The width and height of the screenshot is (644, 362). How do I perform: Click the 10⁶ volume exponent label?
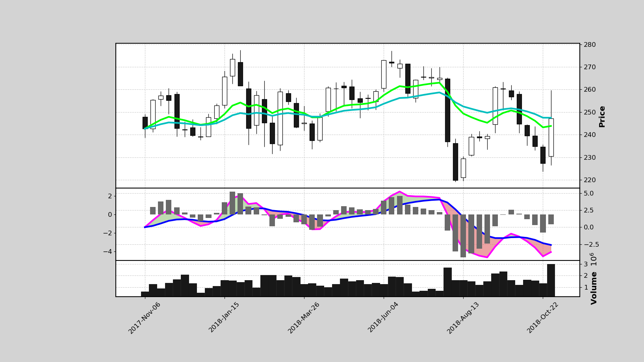[x=593, y=259]
